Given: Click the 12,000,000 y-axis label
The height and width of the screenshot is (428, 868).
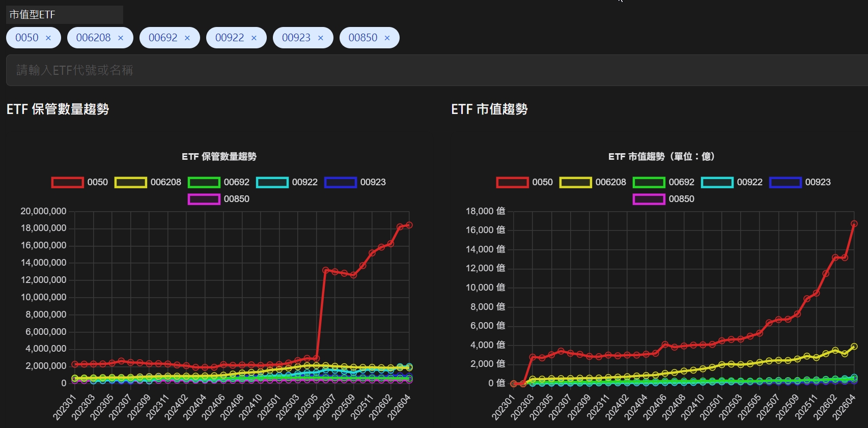Looking at the screenshot, I should coord(43,279).
